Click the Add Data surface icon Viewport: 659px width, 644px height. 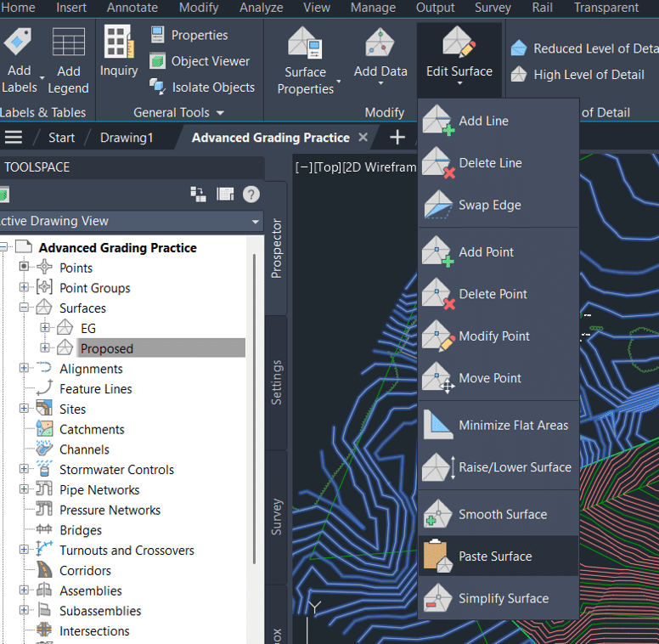click(x=380, y=42)
